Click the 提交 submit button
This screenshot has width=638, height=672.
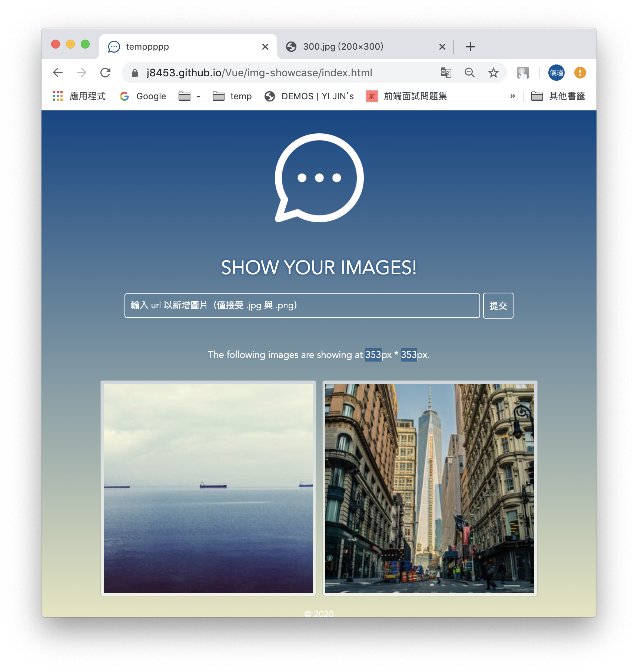click(x=498, y=306)
